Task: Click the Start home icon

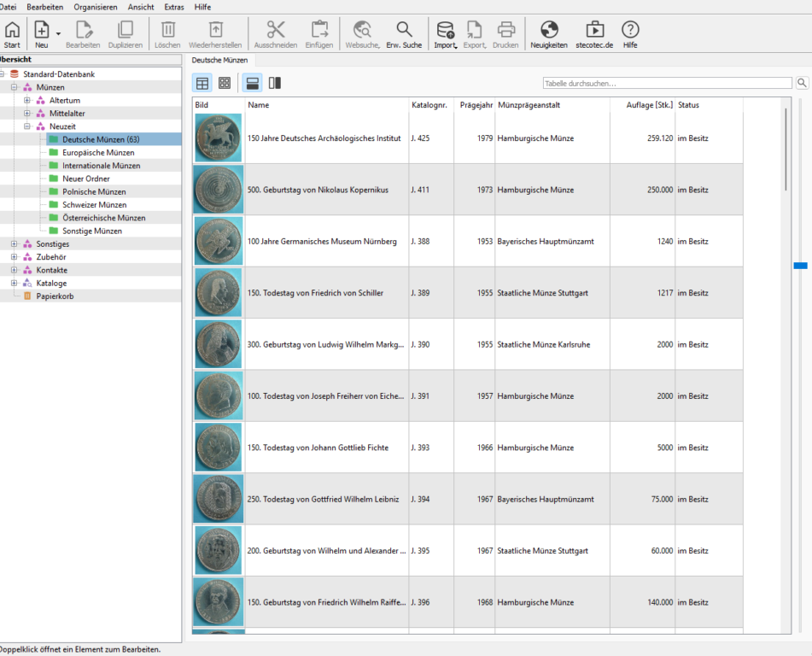Action: (12, 34)
